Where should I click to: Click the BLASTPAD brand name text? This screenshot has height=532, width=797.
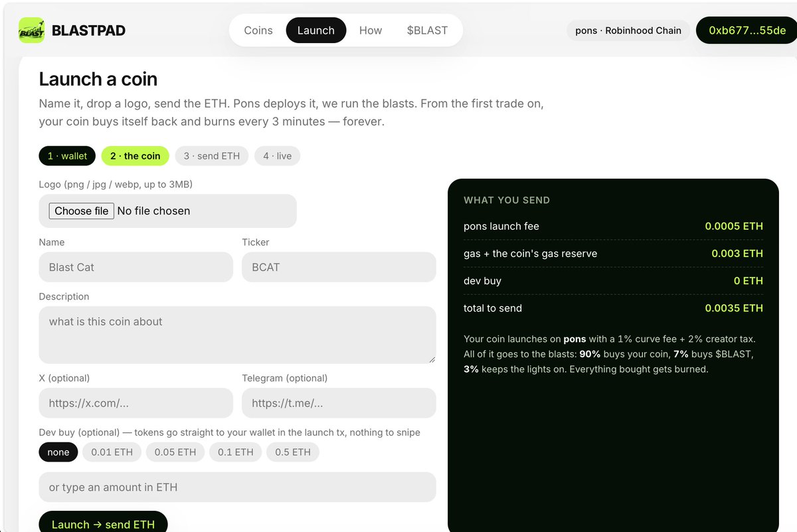pos(88,31)
